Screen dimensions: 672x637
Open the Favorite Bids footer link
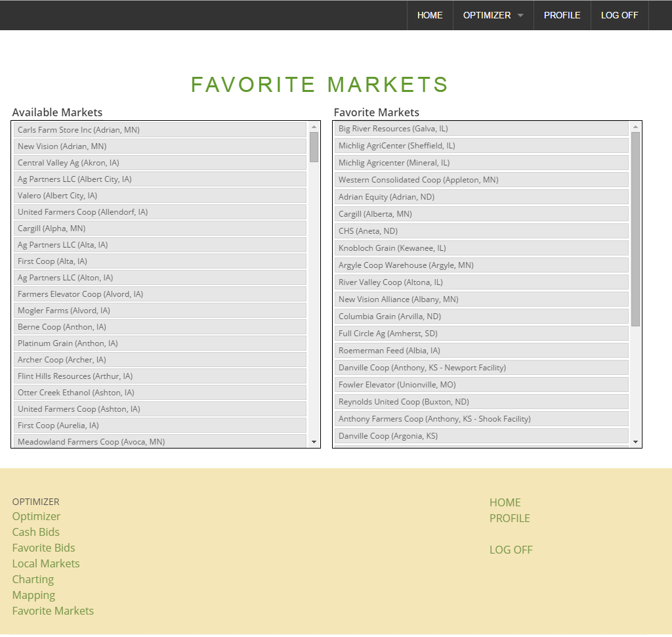click(x=44, y=548)
